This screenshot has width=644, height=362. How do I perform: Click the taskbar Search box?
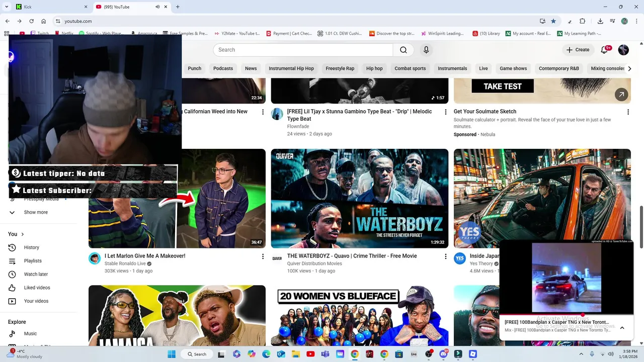point(197,354)
